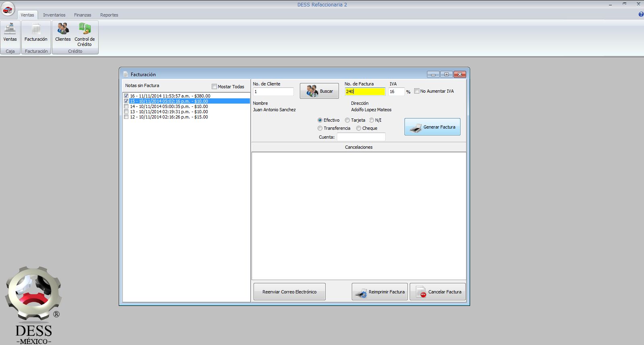Maximize the Facturación window
This screenshot has height=345, width=644.
coord(446,75)
